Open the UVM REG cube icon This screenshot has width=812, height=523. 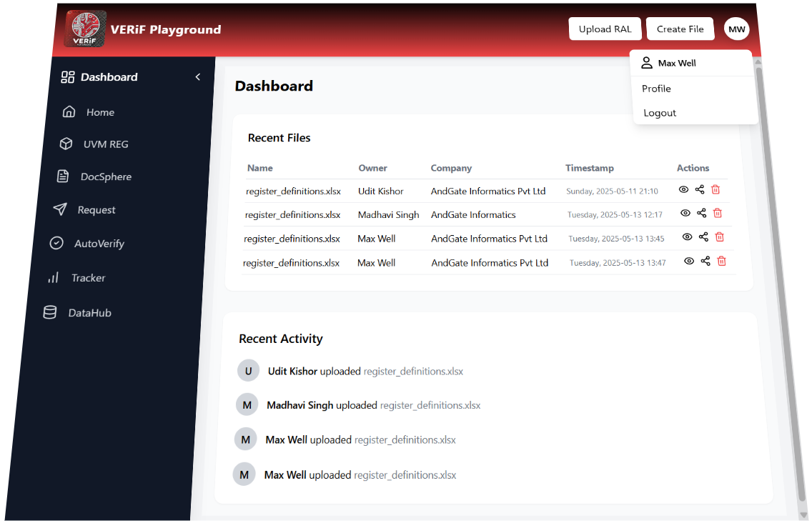66,144
